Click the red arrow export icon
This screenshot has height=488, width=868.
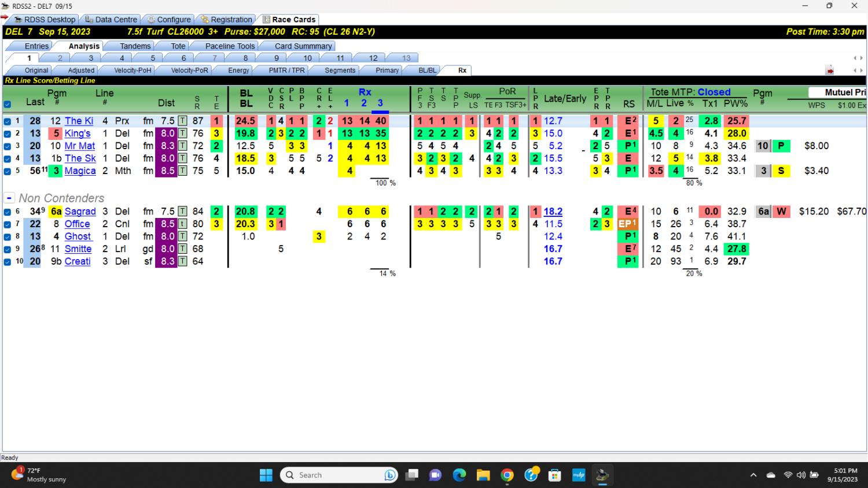tap(830, 71)
